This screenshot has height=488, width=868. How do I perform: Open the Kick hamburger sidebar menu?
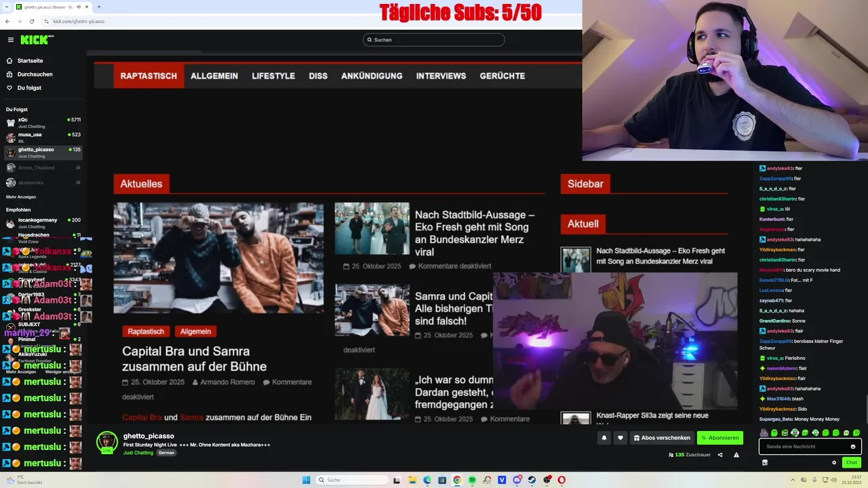pos(10,40)
